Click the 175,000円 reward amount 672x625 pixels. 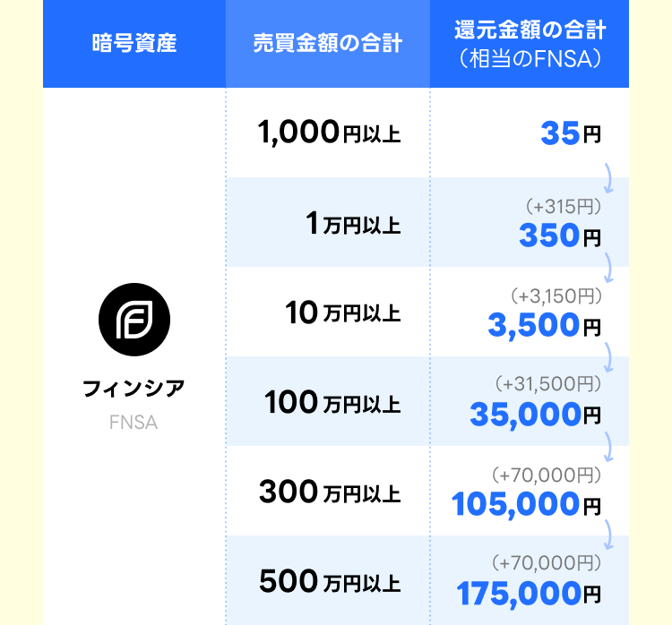529,594
